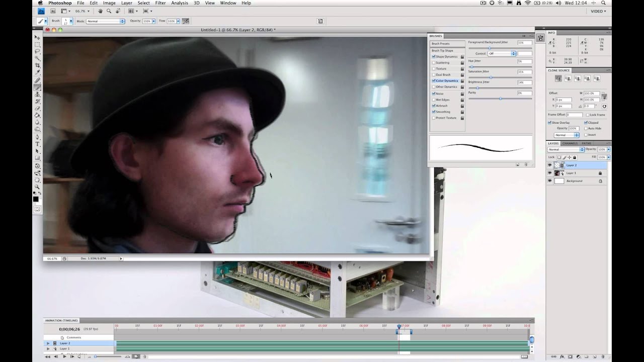The height and width of the screenshot is (362, 644).
Task: Open the Window menu
Action: [228, 3]
